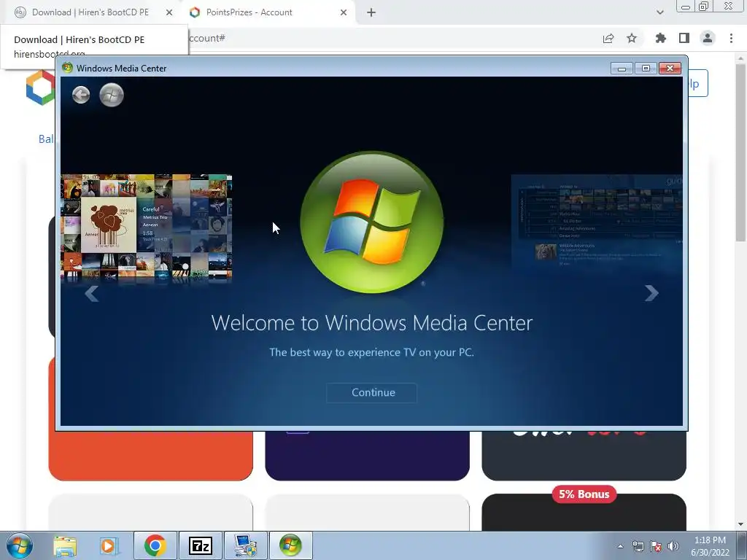The image size is (747, 560).
Task: Open Action Center flag tray icon
Action: pyautogui.click(x=656, y=546)
